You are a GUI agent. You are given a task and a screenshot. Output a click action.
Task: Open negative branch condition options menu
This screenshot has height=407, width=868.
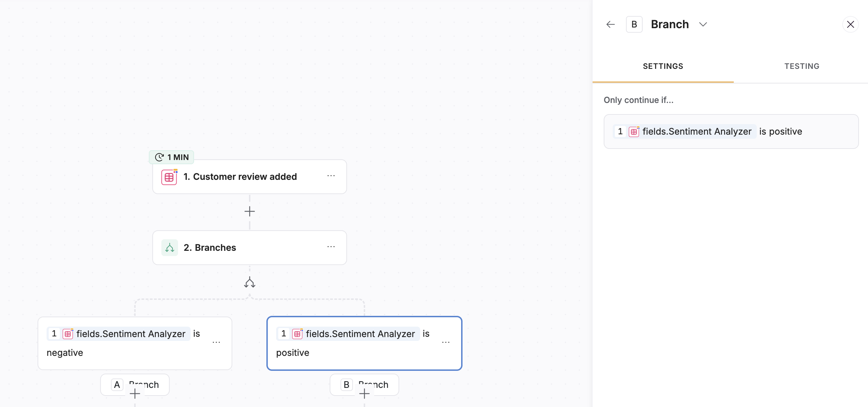click(216, 343)
